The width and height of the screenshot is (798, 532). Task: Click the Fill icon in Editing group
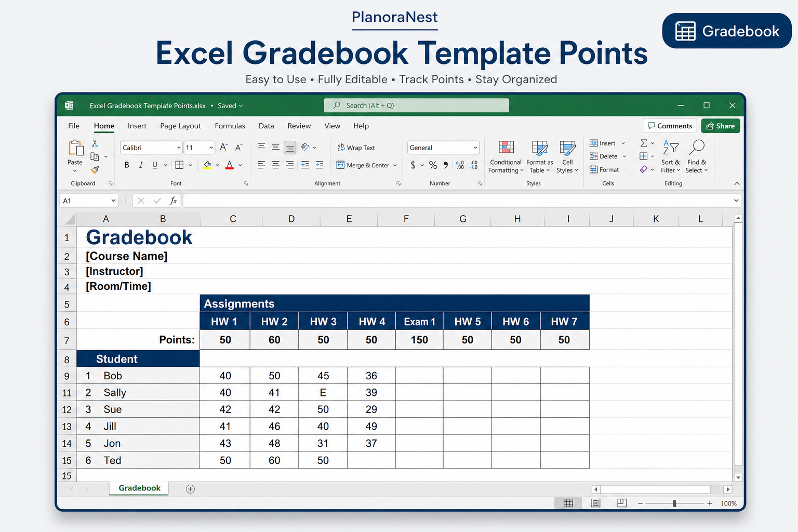(x=644, y=156)
